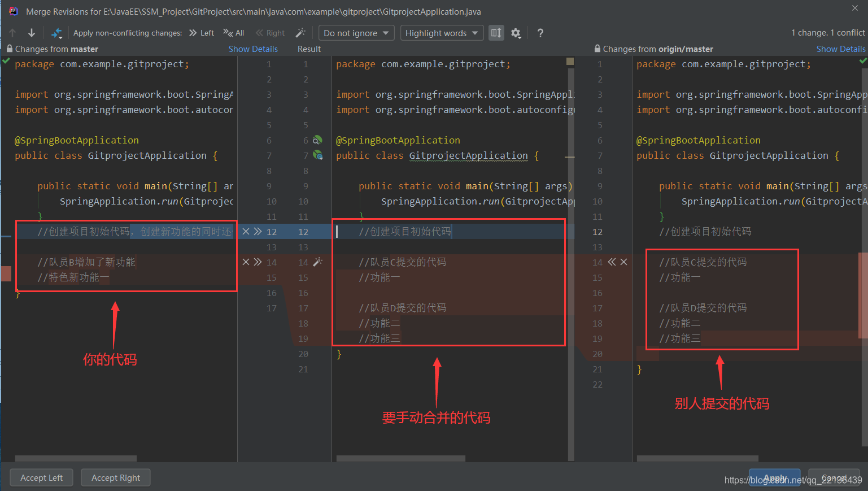Open the compare contents arrows menu
The width and height of the screenshot is (868, 491).
[x=56, y=33]
